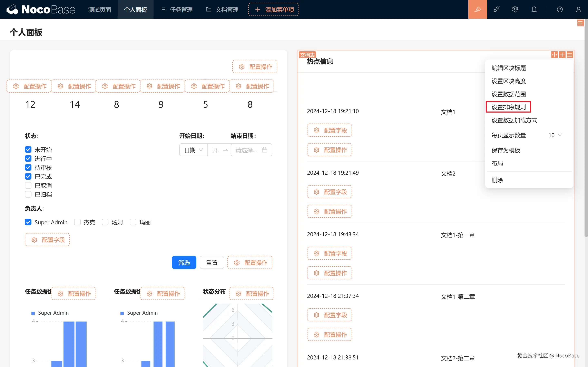Screen dimensions: 588x367
Task: Toggle the UI editor highlighter icon
Action: pos(478,9)
